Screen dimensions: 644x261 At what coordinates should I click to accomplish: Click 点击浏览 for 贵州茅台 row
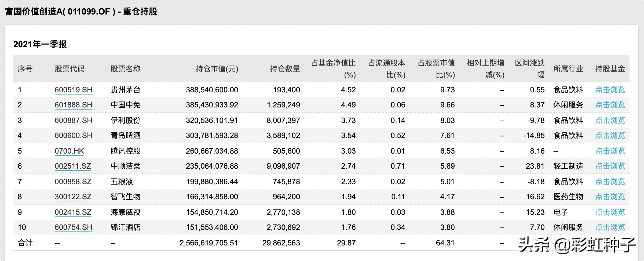coord(610,90)
